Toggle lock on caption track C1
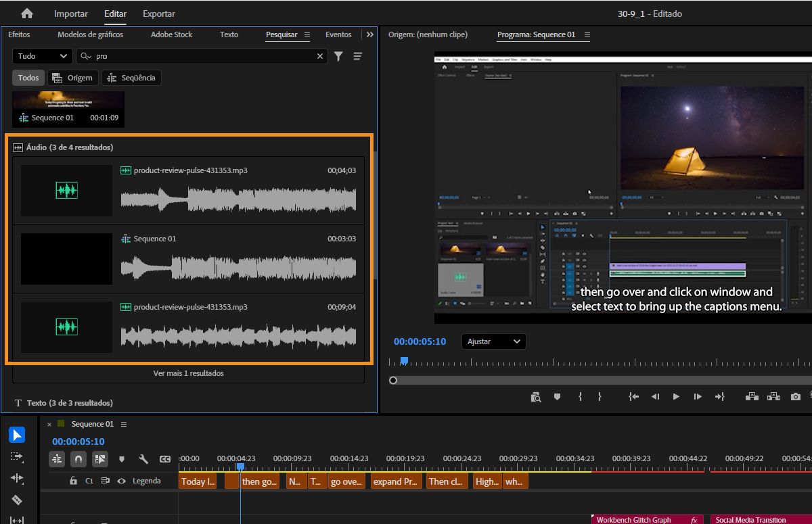The image size is (812, 524). pos(73,481)
